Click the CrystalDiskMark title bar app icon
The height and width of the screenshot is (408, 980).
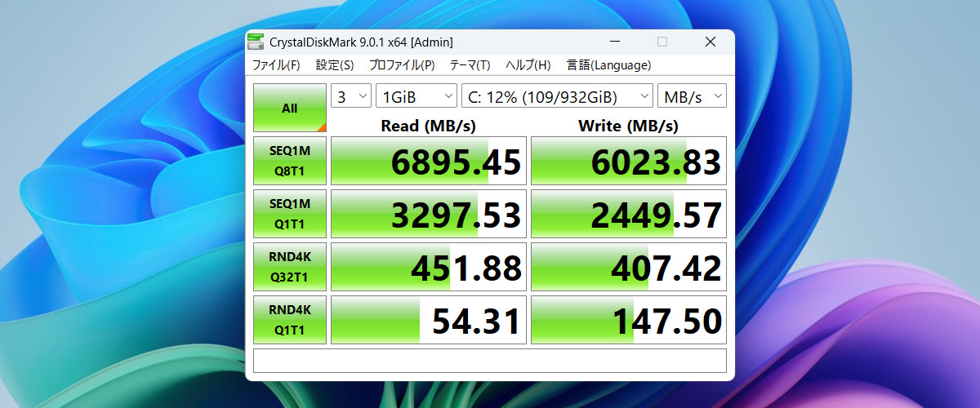click(256, 42)
